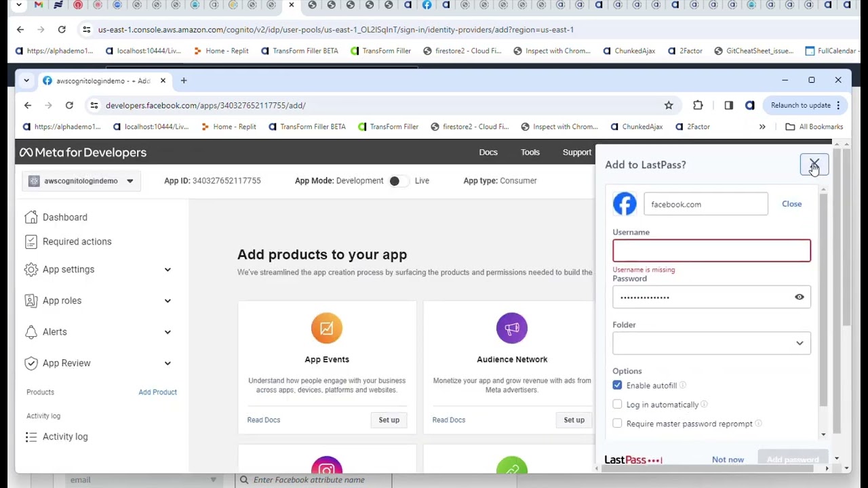The height and width of the screenshot is (488, 868).
Task: Click the Close link in LastPass dialog
Action: pyautogui.click(x=791, y=203)
